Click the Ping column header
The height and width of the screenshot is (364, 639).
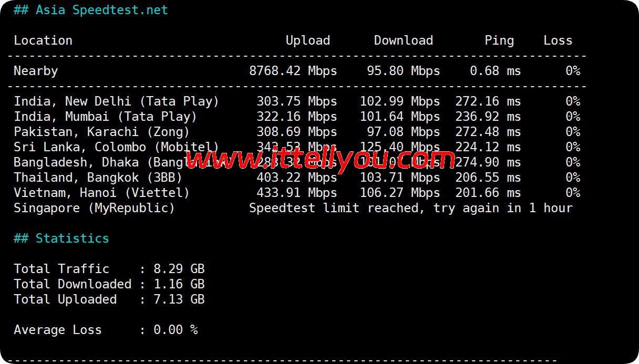[499, 40]
